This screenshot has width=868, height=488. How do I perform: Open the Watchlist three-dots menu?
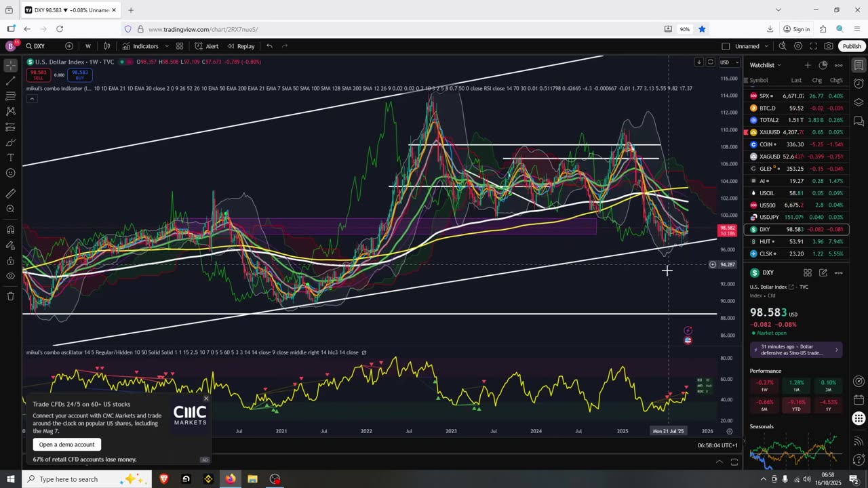coord(839,65)
